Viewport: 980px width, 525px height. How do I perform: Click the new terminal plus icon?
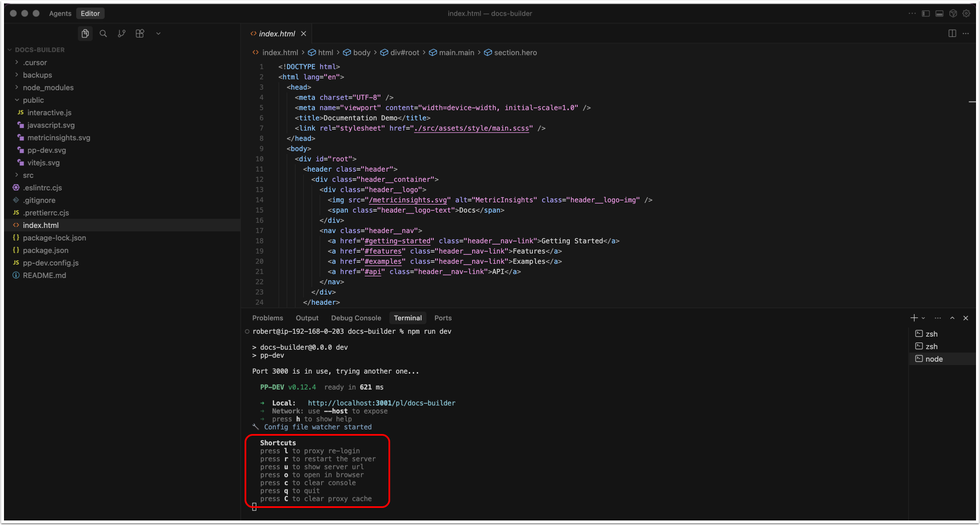pos(914,318)
